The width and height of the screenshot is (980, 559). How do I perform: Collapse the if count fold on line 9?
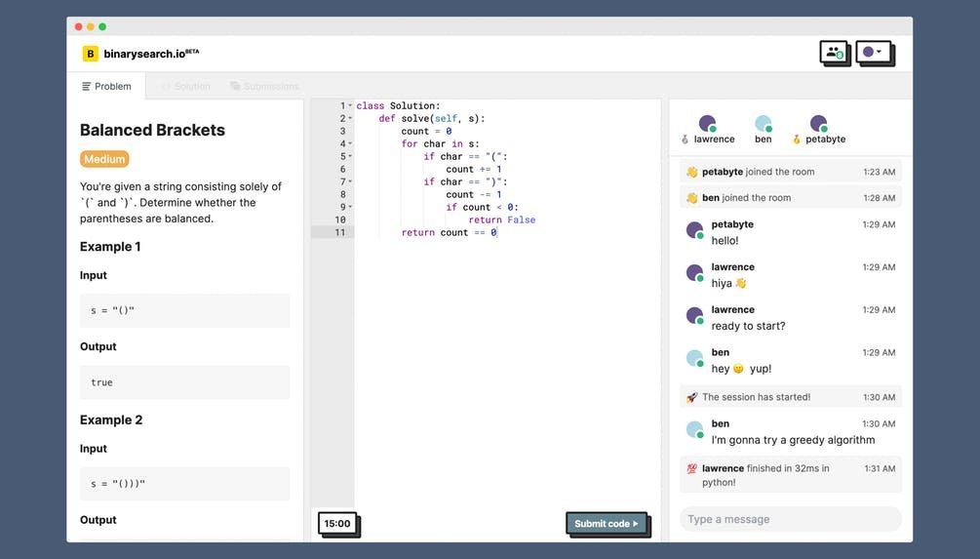(350, 207)
